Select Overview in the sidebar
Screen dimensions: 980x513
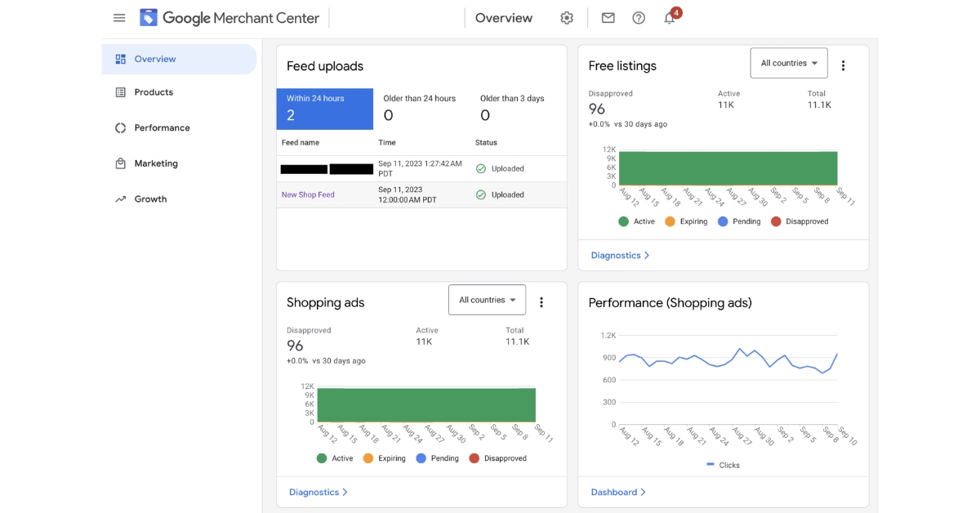(x=179, y=59)
